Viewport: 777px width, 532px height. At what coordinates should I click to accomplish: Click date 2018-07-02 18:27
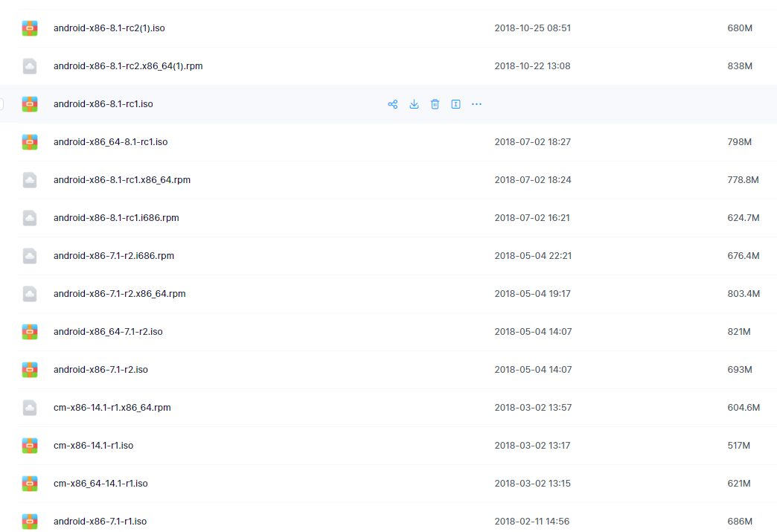point(533,142)
